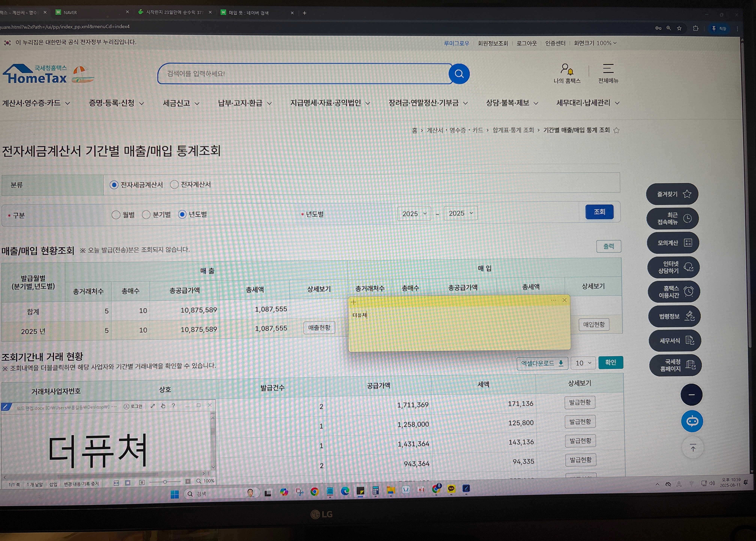Select 년도별 radio option
This screenshot has height=541, width=756.
click(182, 214)
